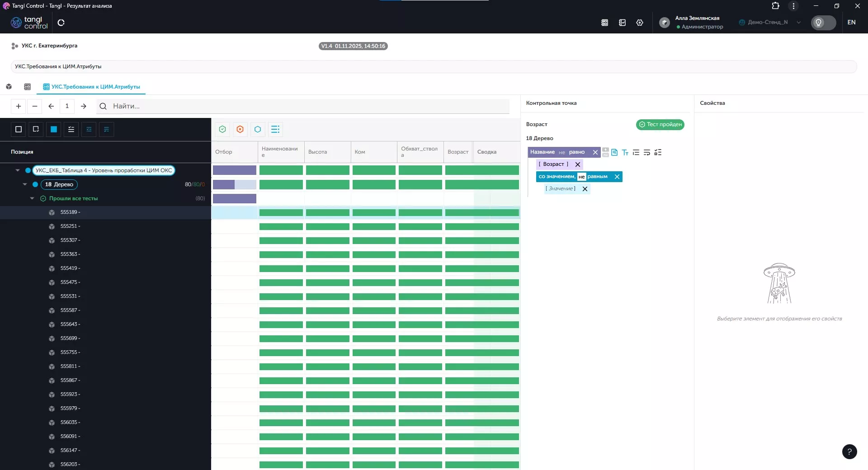
Task: Click the text format Tт icon
Action: pos(625,153)
